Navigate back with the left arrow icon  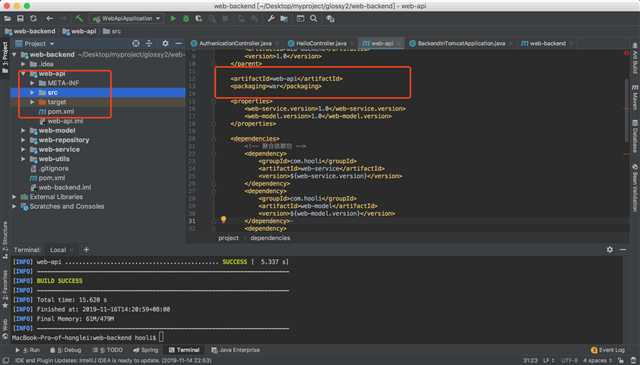coord(50,19)
